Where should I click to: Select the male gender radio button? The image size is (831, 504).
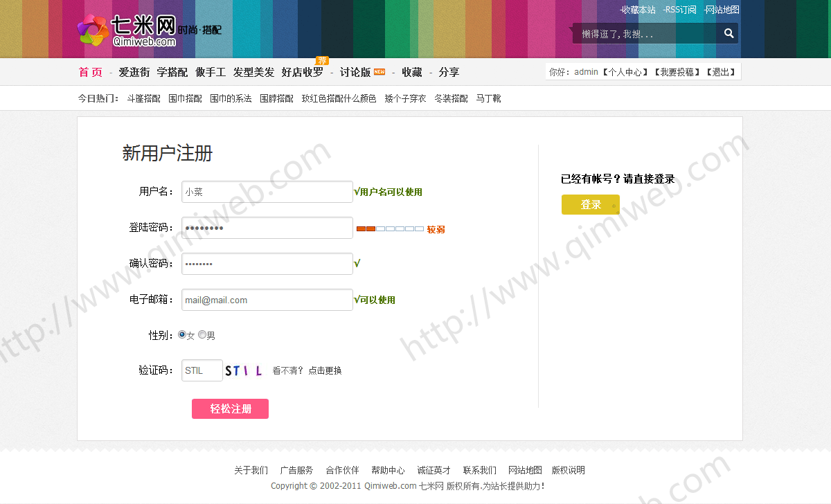click(x=202, y=335)
